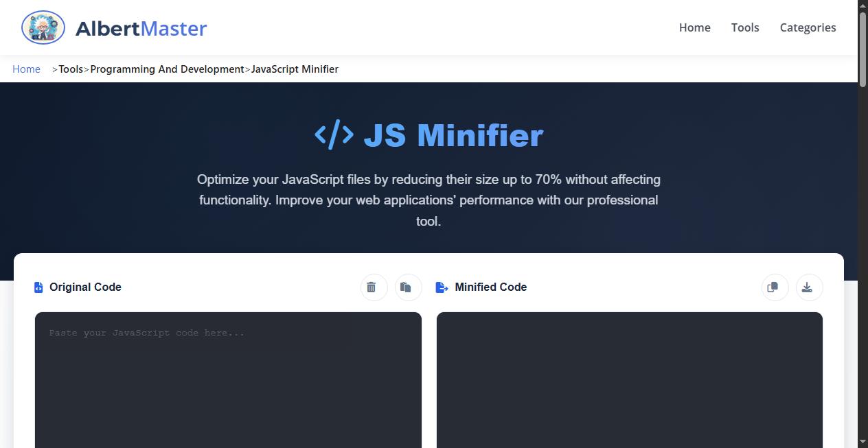Click the AlbertMaster wordmark text
The image size is (868, 448).
141,28
